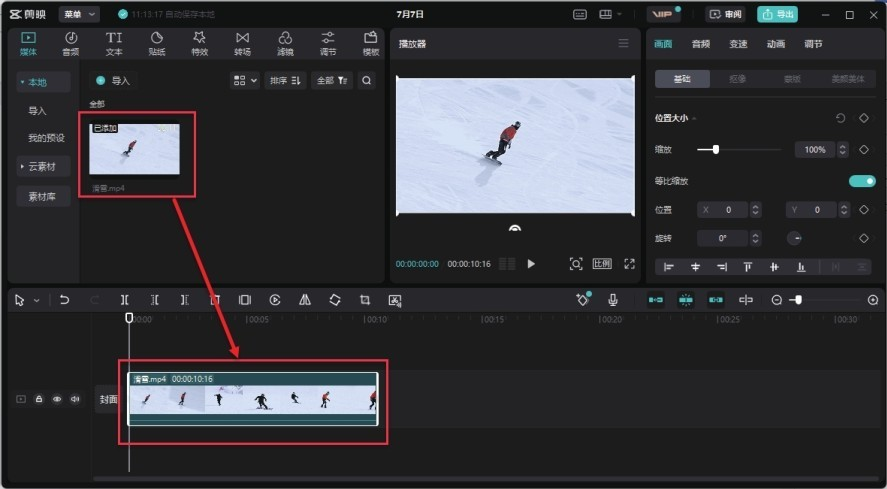
Task: Toggle the track visibility eye icon
Action: click(57, 399)
